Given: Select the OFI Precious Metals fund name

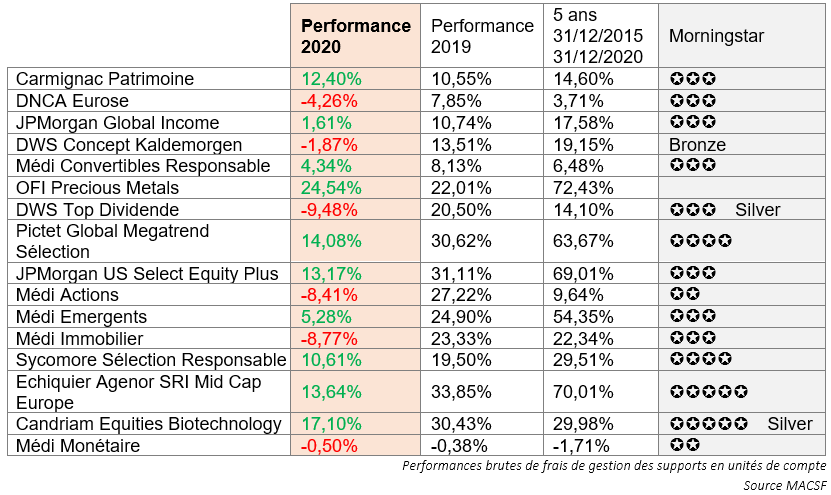Looking at the screenshot, I should pos(98,188).
